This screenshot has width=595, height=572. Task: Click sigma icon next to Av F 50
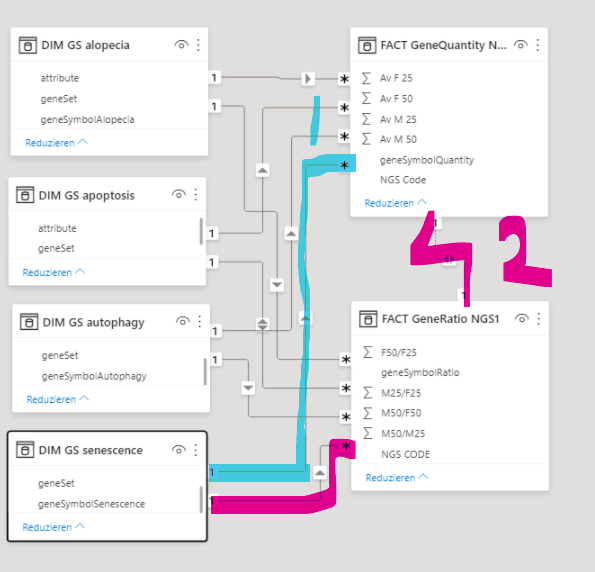tap(366, 98)
